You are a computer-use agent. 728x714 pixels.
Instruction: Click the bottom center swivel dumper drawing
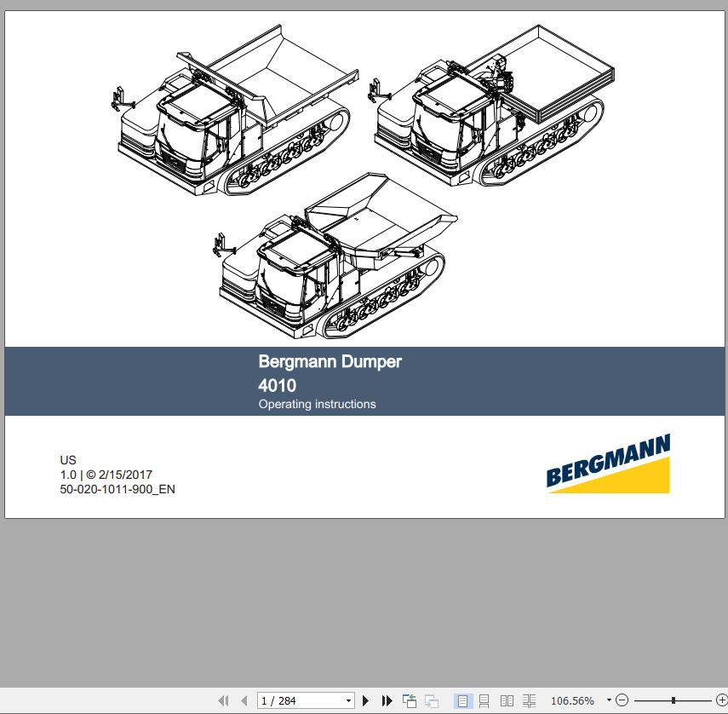(x=335, y=256)
